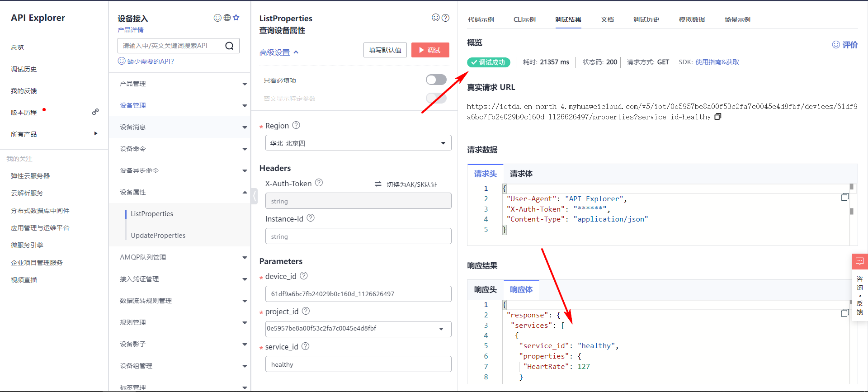Click the help icon beside X-Auth-Token
868x392 pixels.
click(319, 183)
